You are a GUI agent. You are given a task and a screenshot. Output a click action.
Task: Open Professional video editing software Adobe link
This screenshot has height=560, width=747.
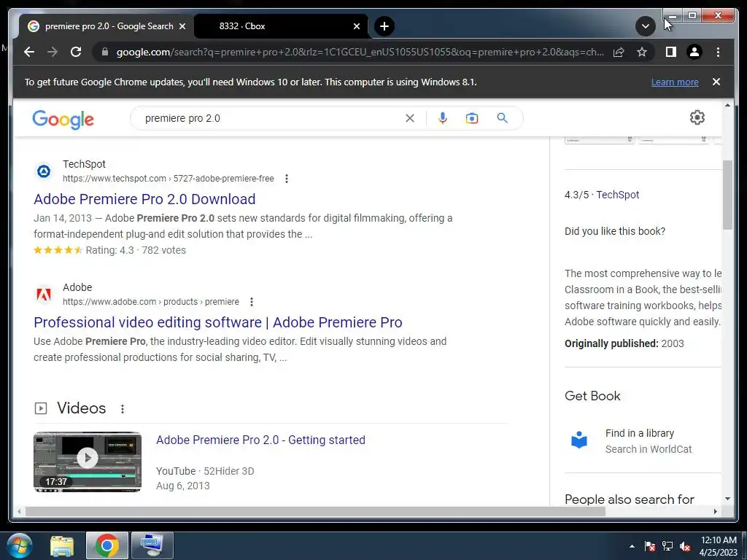point(217,322)
